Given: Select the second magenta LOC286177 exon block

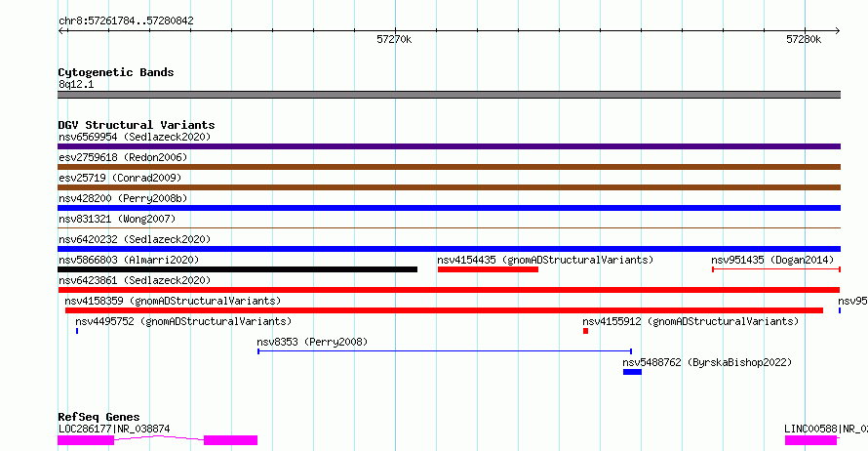Looking at the screenshot, I should pyautogui.click(x=231, y=440).
